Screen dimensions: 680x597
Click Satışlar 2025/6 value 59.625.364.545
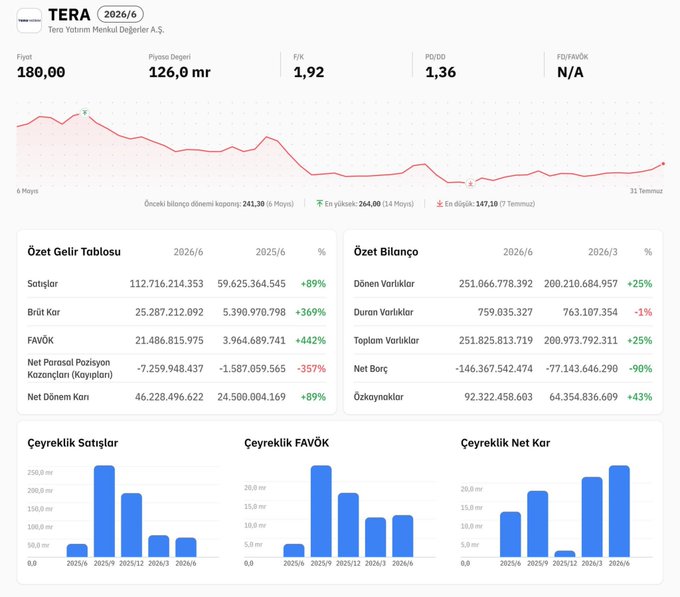[252, 284]
